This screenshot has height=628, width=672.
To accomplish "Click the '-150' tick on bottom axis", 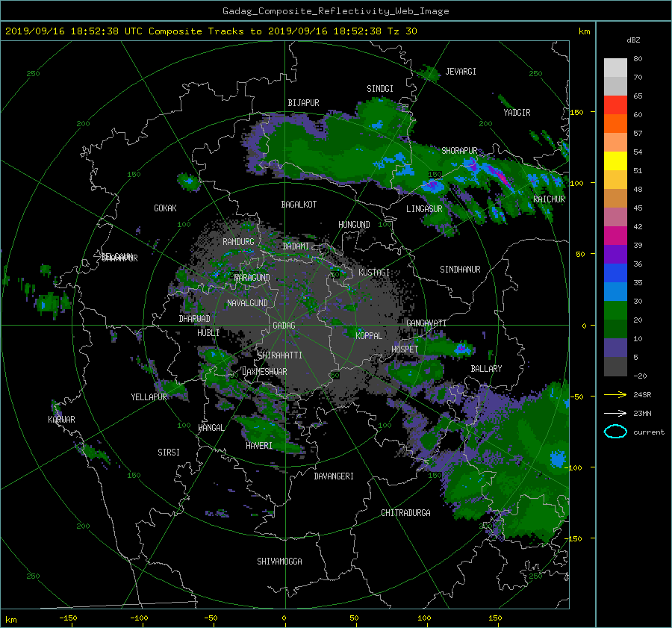I will [68, 618].
